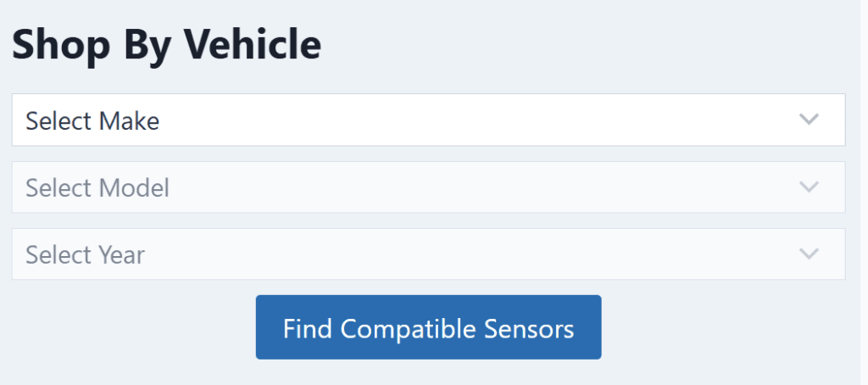Open the Select Make dropdown
The image size is (868, 385).
click(428, 120)
